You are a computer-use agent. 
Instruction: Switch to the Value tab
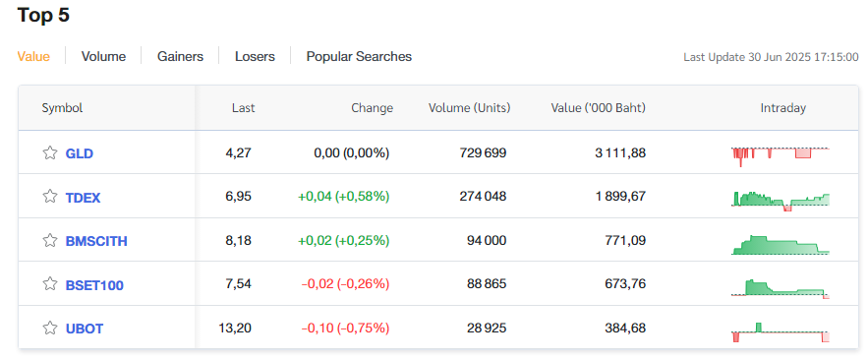(x=33, y=56)
